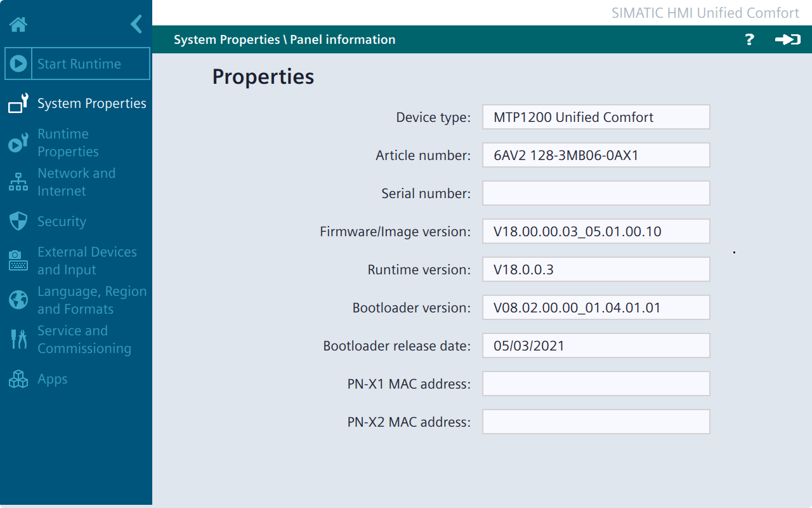Image resolution: width=812 pixels, height=508 pixels.
Task: Collapse the sidebar with the chevron arrow
Action: 136,25
